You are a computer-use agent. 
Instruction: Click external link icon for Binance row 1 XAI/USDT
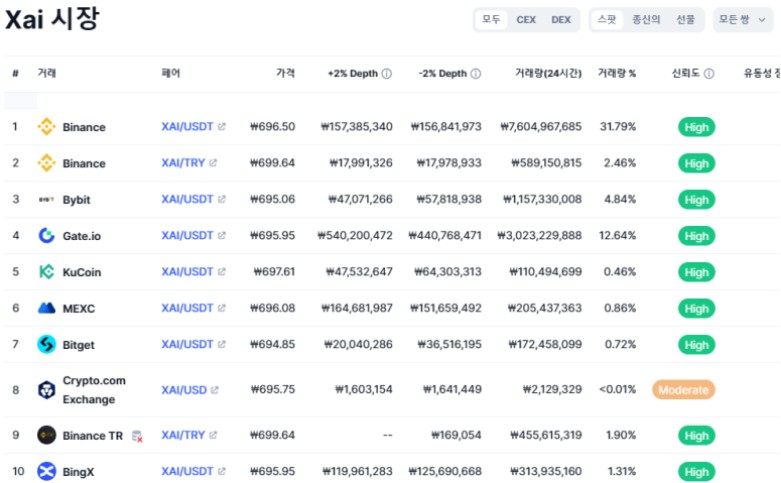pos(222,126)
